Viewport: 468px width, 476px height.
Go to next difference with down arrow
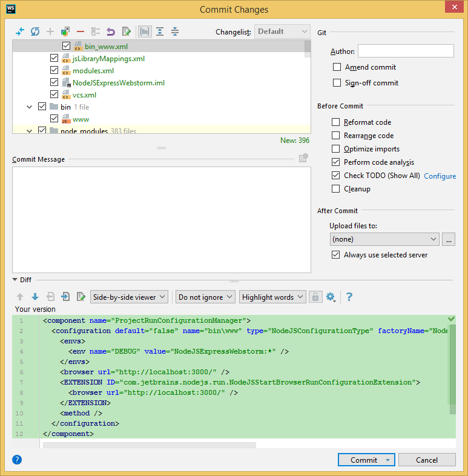tap(35, 297)
